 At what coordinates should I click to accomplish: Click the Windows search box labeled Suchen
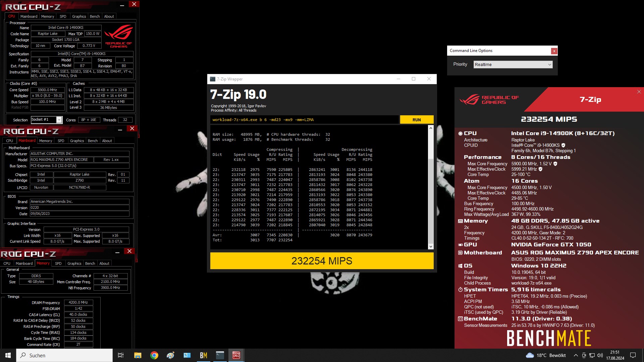[64, 355]
